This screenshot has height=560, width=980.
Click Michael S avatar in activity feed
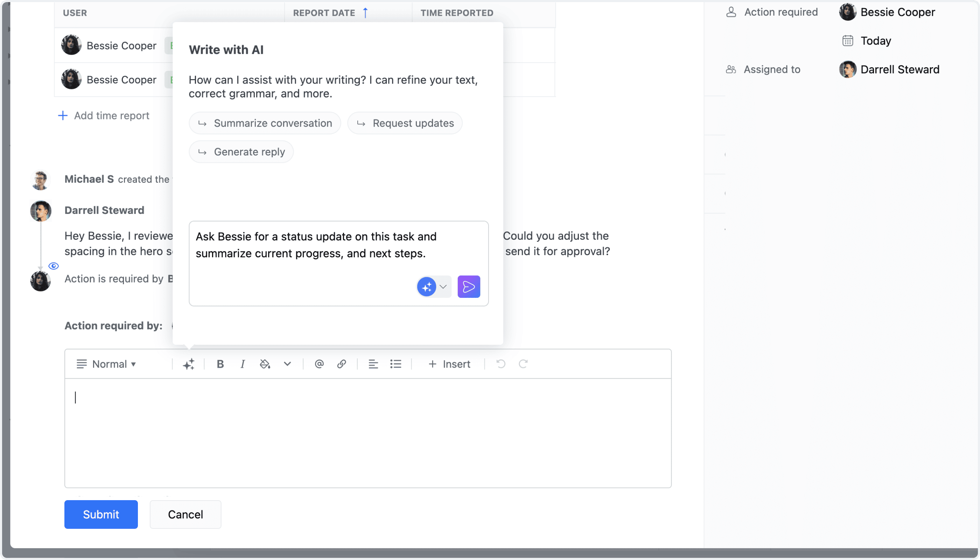point(40,180)
